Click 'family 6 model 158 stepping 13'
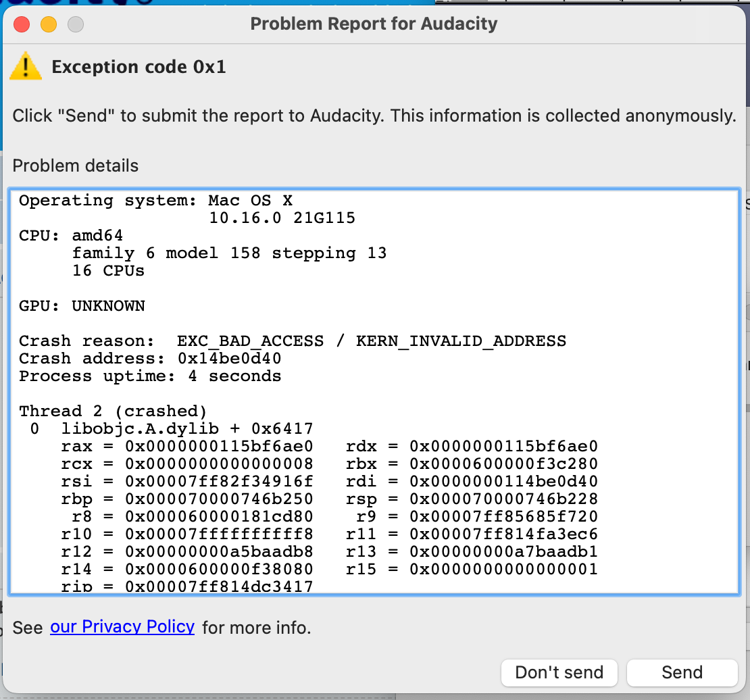 coord(229,253)
